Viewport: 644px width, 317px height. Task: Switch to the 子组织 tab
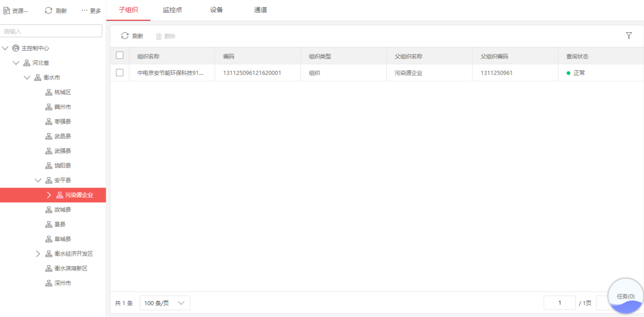point(128,10)
